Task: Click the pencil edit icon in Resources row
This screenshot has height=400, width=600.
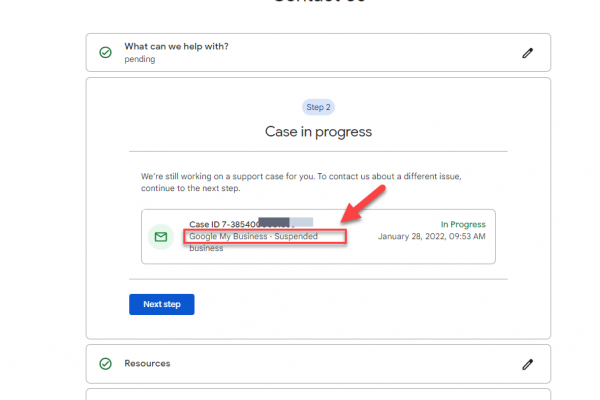Action: (528, 364)
